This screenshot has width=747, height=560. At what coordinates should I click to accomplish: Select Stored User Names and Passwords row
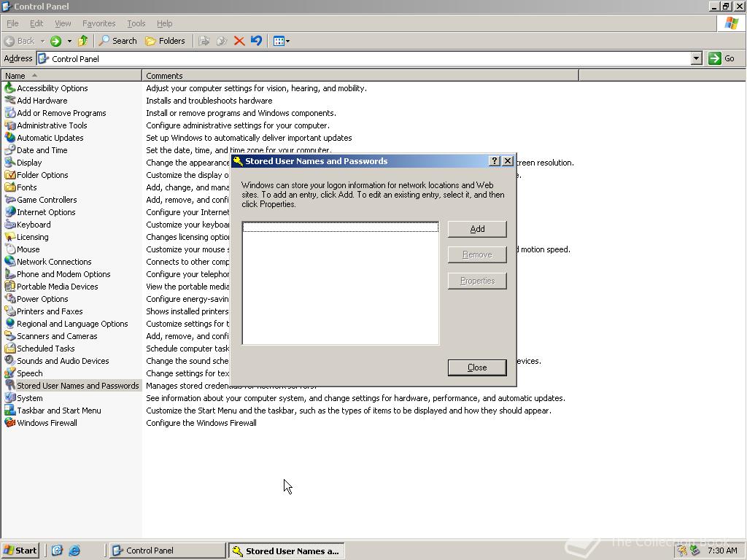pyautogui.click(x=77, y=386)
